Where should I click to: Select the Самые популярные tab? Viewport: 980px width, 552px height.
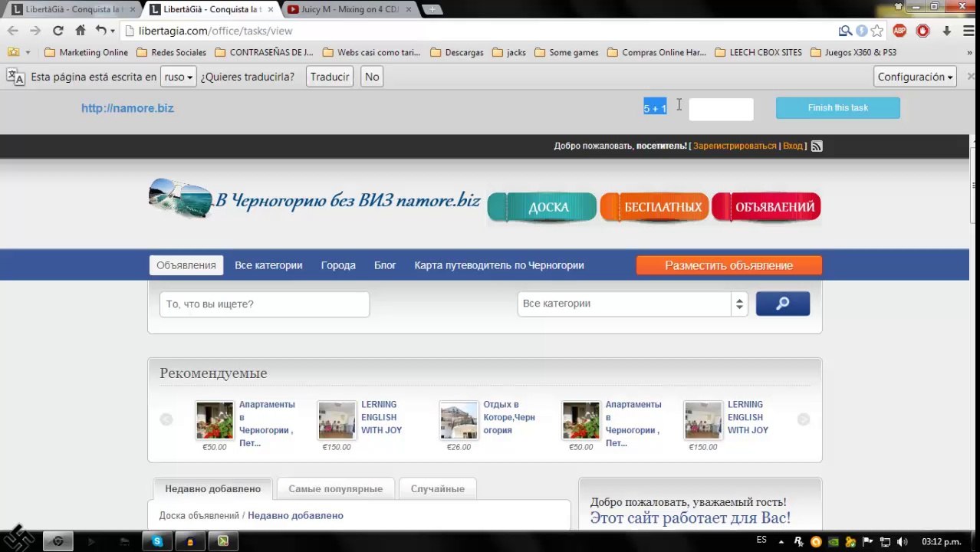(x=335, y=488)
